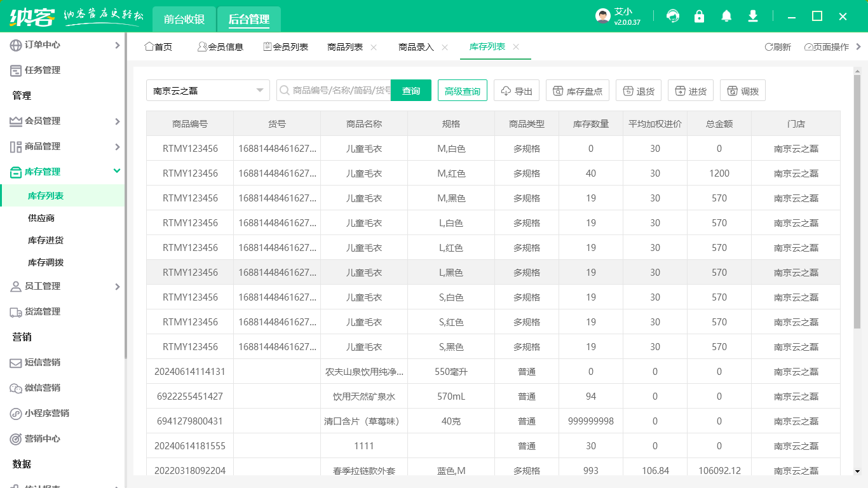The height and width of the screenshot is (488, 868).
Task: Expand the 员工管理 menu chevron
Action: pos(117,287)
